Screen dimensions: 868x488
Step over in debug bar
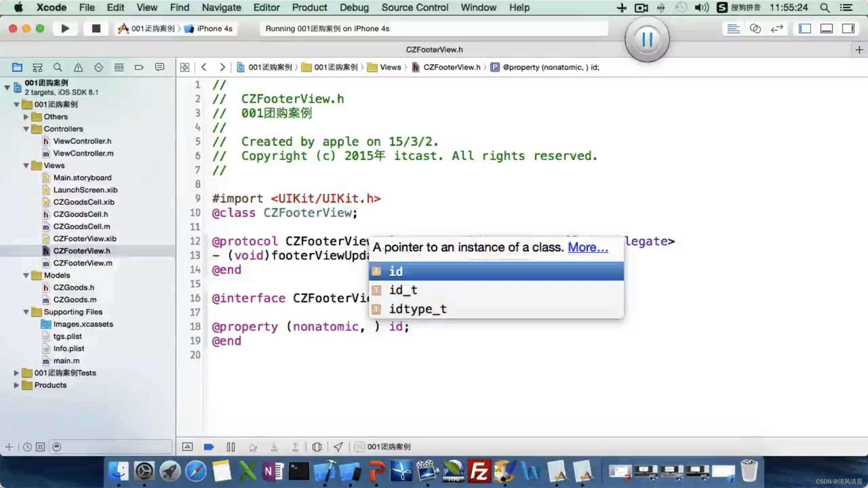pos(253,447)
